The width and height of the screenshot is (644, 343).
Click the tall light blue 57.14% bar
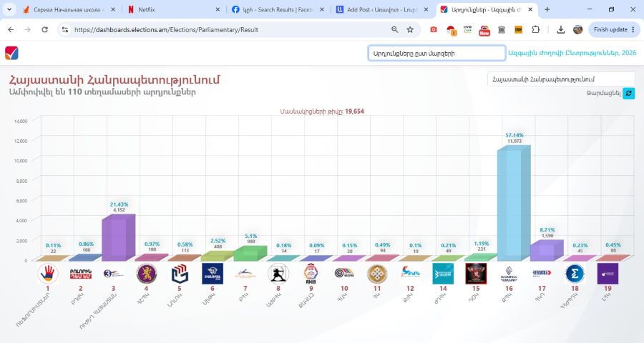coord(513,203)
